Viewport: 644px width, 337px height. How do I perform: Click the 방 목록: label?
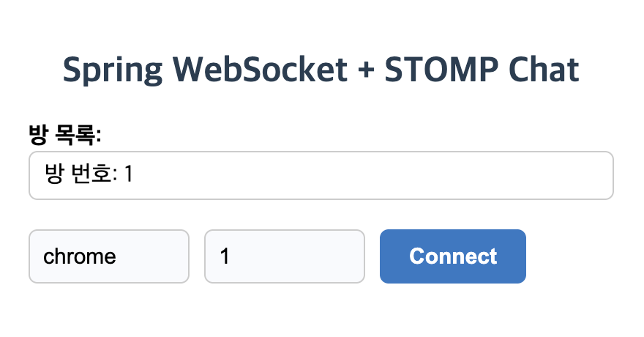(65, 134)
